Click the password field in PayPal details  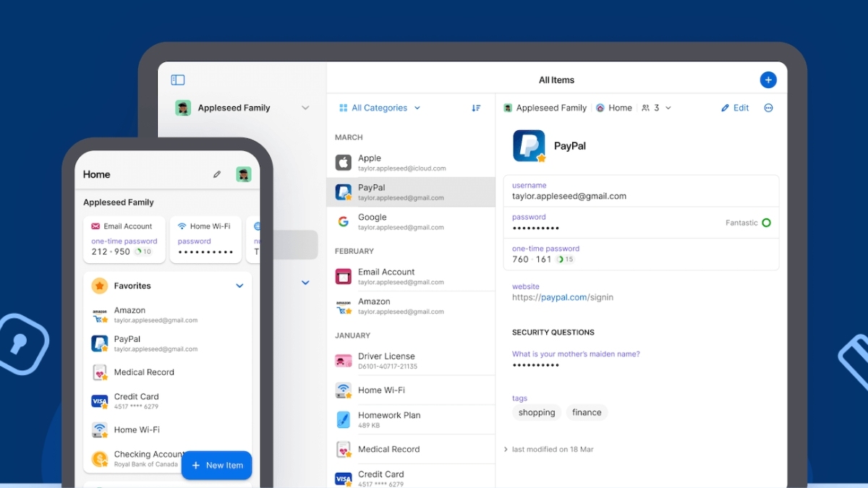pos(641,223)
